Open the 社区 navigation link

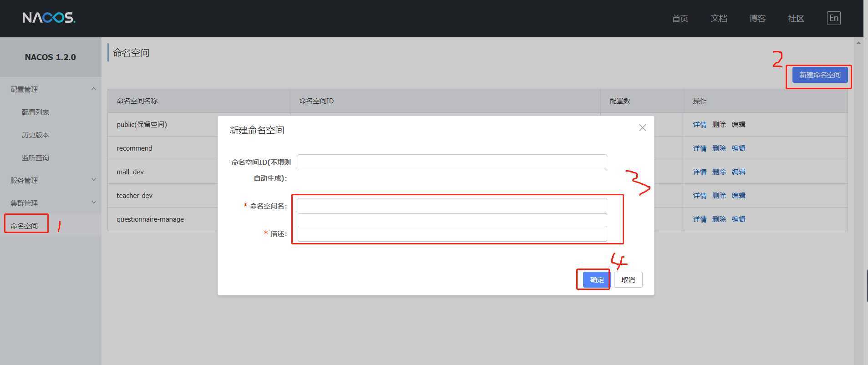(796, 18)
